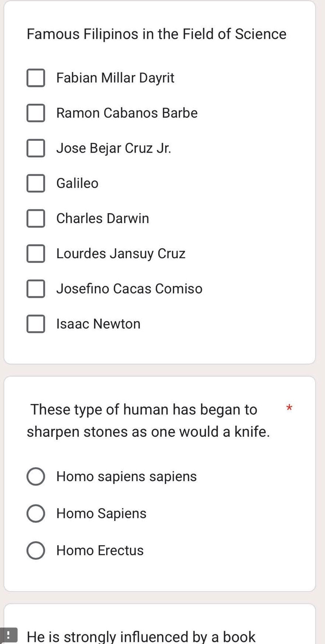Screen dimensions: 325x644
Task: Check the Charles Darwin checkbox
Action: (36, 218)
